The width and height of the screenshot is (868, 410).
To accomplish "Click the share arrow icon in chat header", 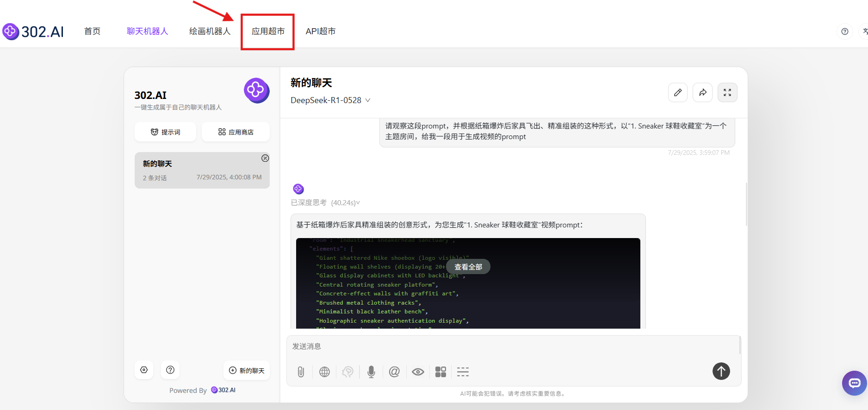I will pos(703,92).
